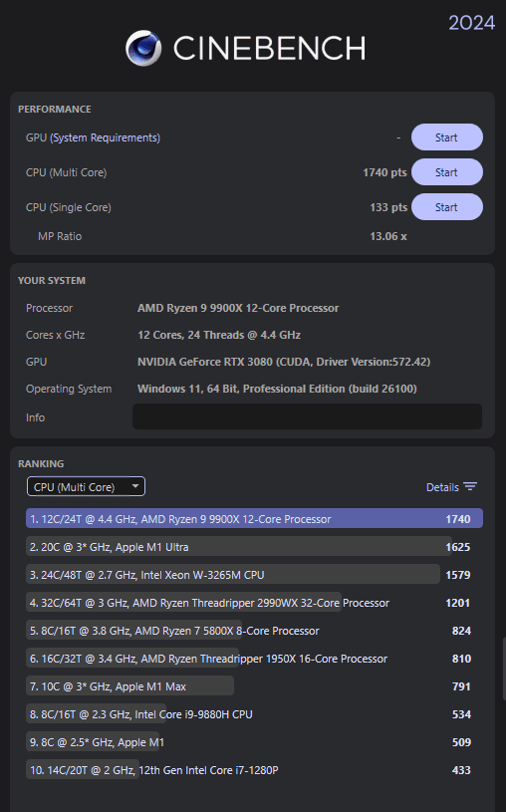Start the CPU Multi Core benchmark
Viewport: 506px width, 812px height.
[x=447, y=172]
